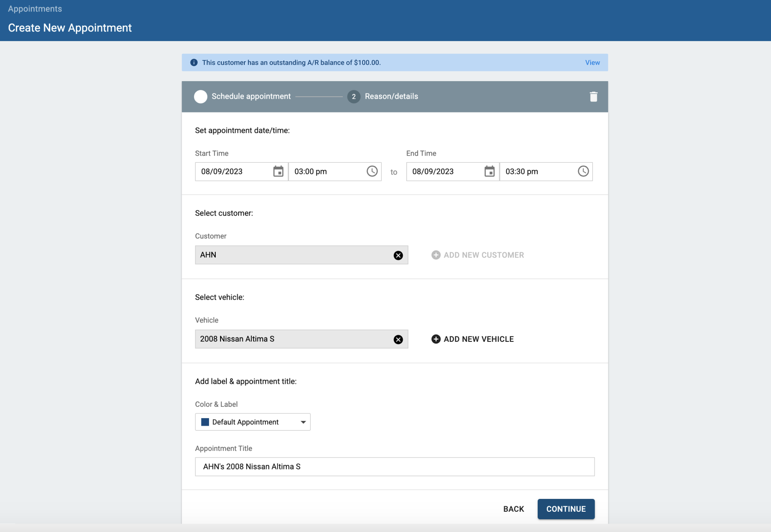
Task: Click the Appointments breadcrumb link
Action: pyautogui.click(x=35, y=9)
